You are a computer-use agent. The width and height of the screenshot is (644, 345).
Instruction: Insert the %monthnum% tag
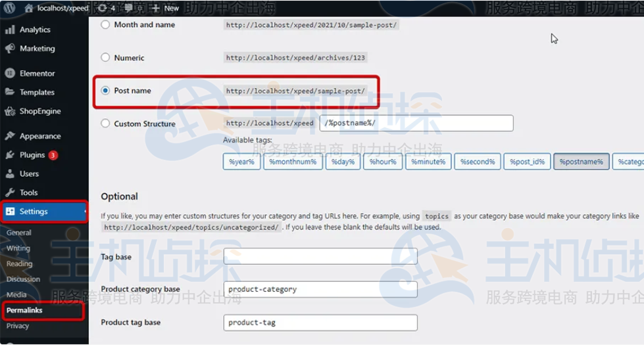coord(293,162)
